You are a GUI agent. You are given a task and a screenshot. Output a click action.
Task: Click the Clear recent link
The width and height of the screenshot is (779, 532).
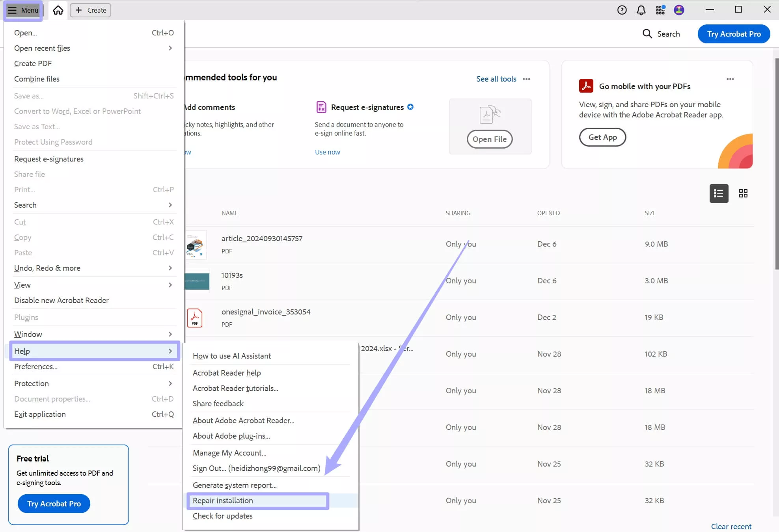pyautogui.click(x=731, y=526)
